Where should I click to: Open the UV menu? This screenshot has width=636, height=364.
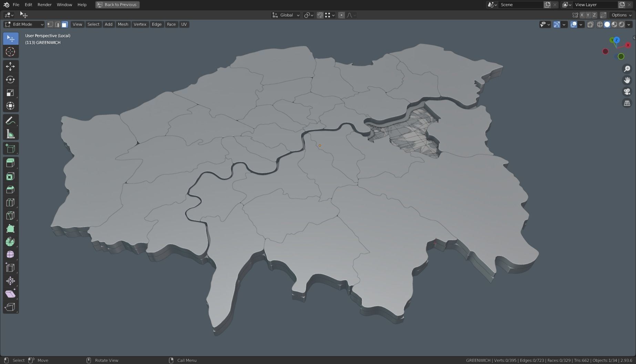(x=184, y=24)
